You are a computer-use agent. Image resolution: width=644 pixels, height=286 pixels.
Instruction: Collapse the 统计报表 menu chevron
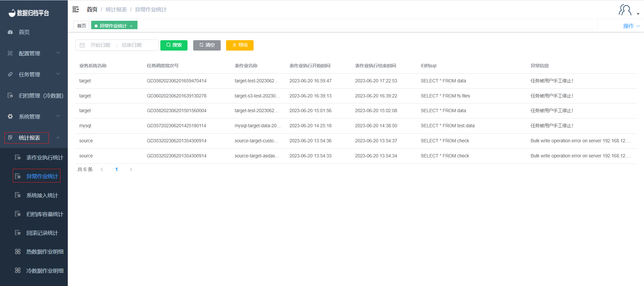coord(58,138)
